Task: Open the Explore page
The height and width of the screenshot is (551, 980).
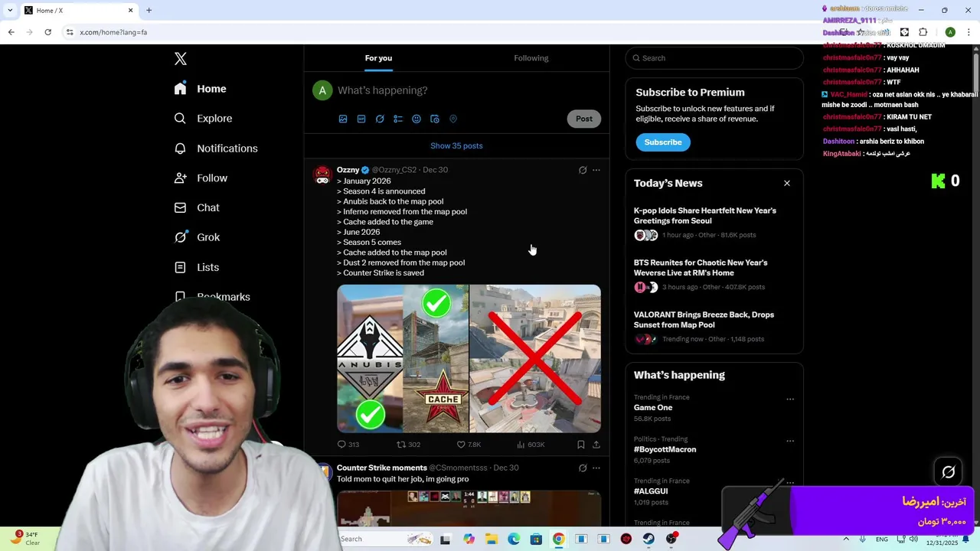Action: point(203,119)
